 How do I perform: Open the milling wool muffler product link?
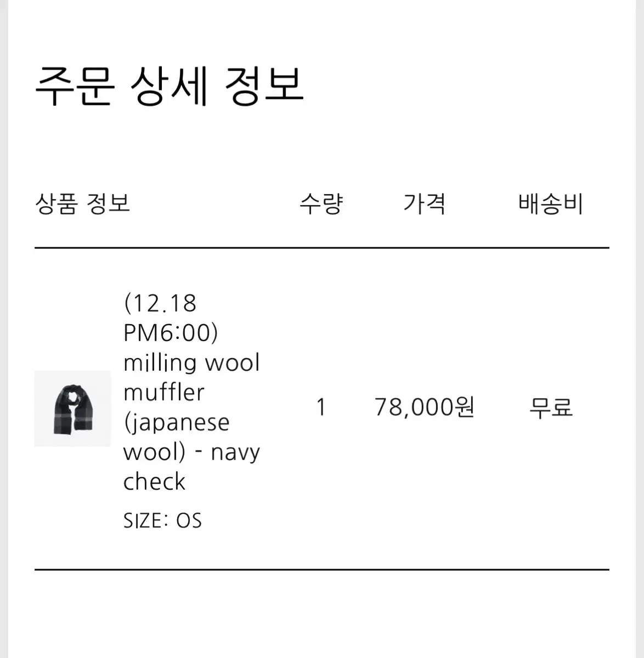click(x=192, y=392)
